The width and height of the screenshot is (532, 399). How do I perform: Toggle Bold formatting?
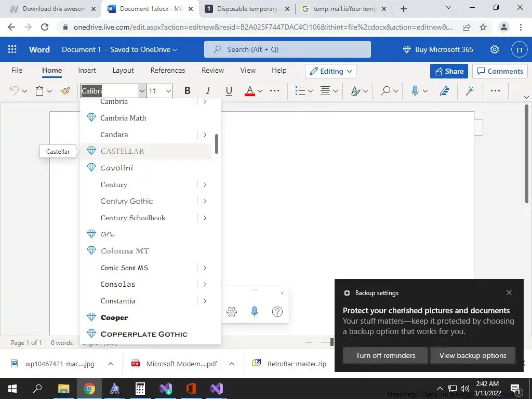click(187, 90)
